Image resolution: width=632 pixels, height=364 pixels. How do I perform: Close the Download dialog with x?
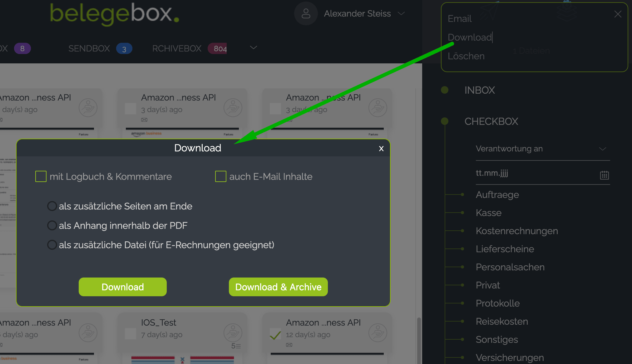point(381,148)
